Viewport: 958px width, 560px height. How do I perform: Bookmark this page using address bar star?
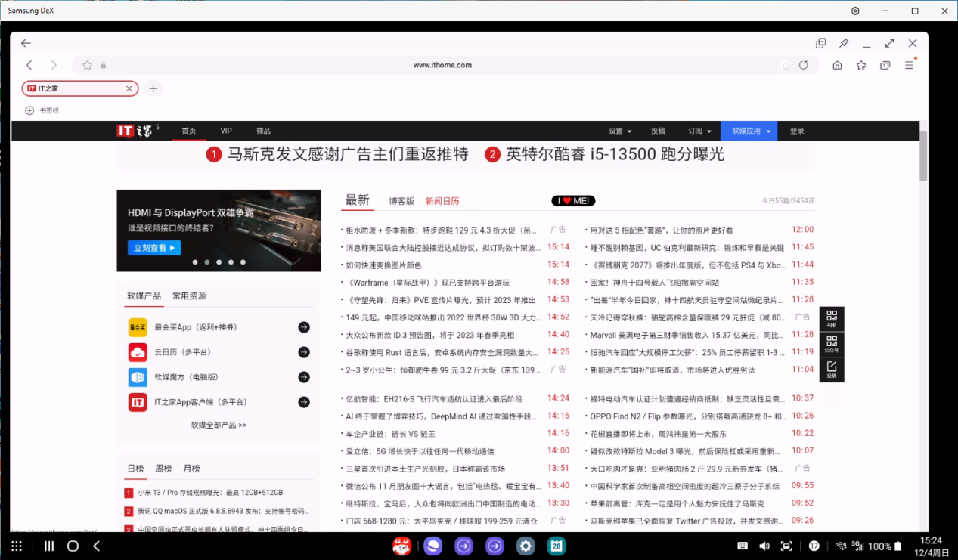click(87, 66)
